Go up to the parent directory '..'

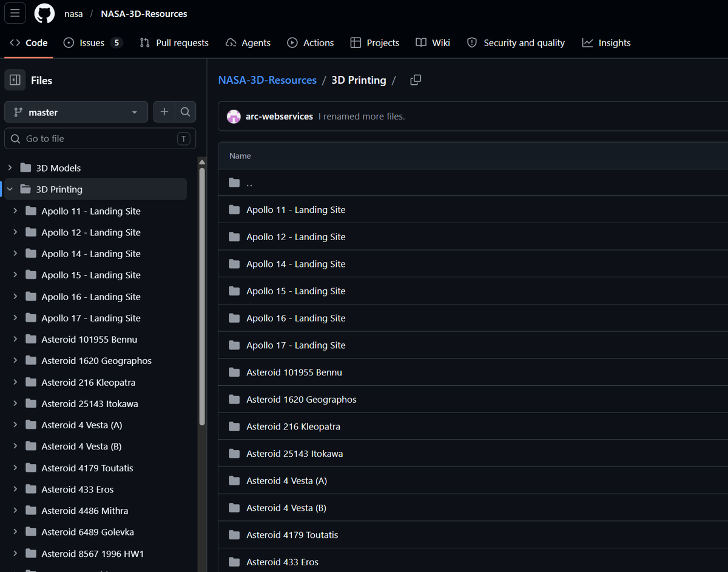pyautogui.click(x=249, y=183)
